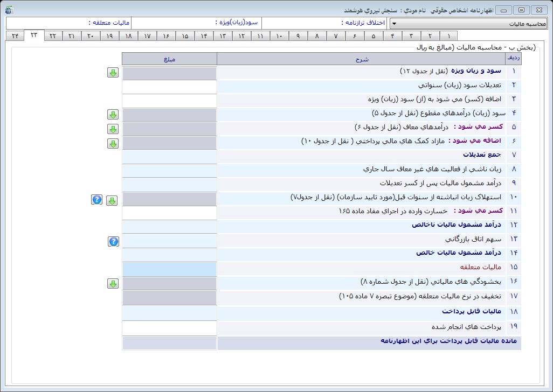The image size is (553, 392).
Task: Click amount field for تعدیلات سود (زیان) سنواتی
Action: click(169, 87)
